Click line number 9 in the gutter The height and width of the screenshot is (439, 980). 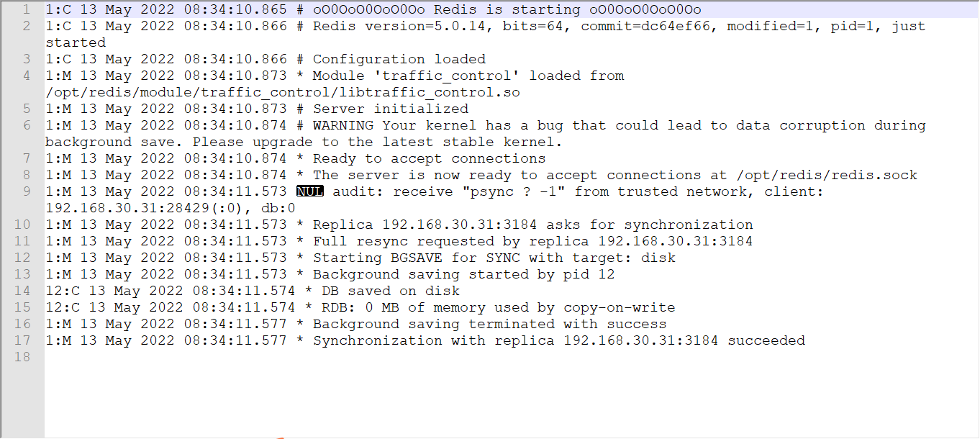point(26,191)
